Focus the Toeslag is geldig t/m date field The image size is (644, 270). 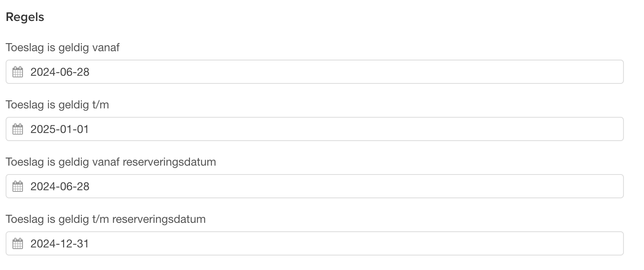click(315, 129)
